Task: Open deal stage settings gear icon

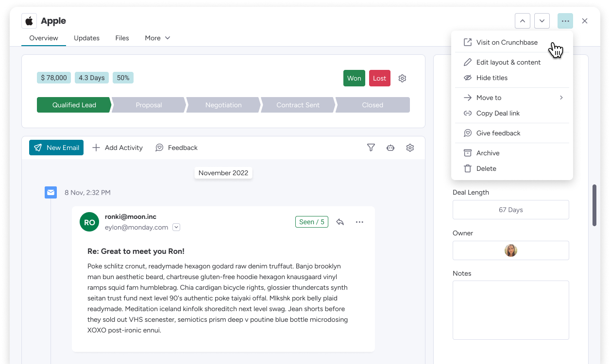Action: [402, 78]
